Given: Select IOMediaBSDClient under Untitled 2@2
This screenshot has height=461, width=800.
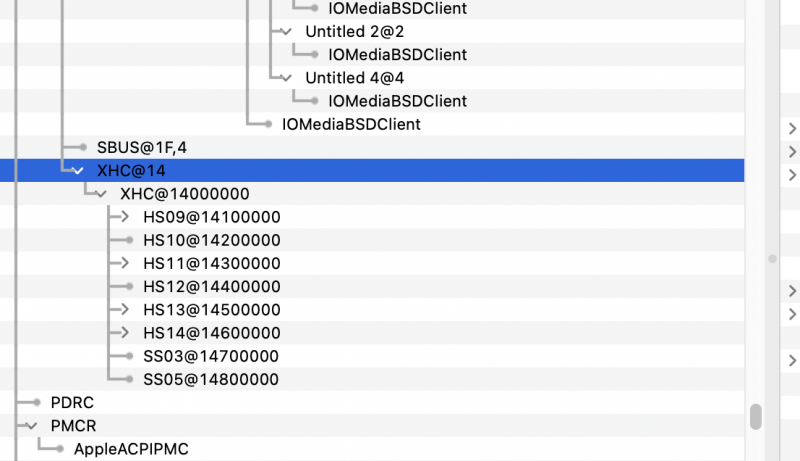Looking at the screenshot, I should (397, 55).
